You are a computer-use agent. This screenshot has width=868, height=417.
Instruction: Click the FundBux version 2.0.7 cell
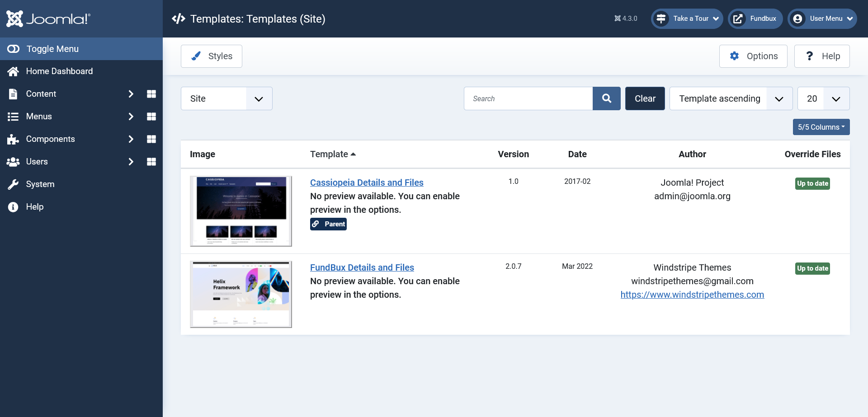tap(513, 267)
